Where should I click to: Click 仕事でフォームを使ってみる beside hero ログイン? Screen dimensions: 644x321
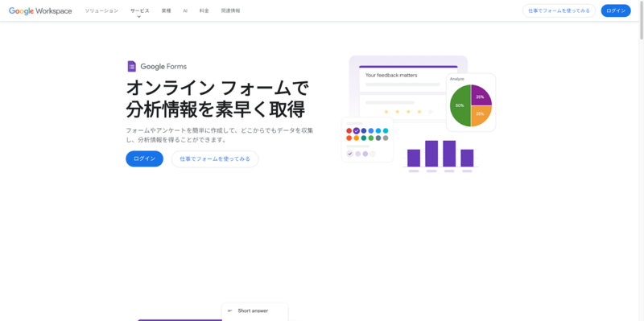tap(215, 158)
